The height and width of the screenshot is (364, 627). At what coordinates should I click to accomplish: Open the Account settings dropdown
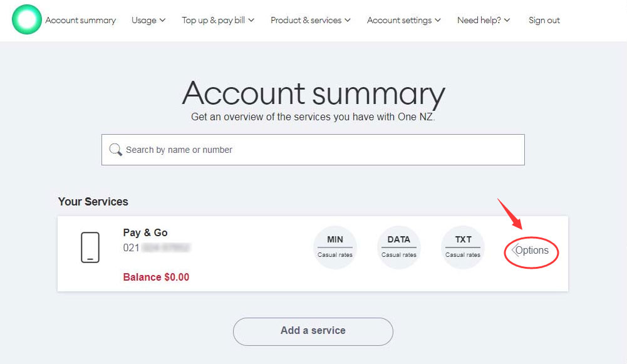click(403, 20)
